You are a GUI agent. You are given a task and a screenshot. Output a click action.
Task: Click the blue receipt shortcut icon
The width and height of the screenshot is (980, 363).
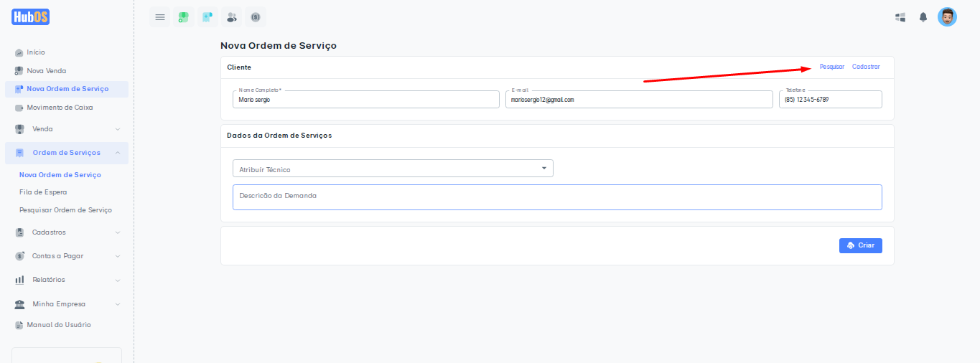207,17
